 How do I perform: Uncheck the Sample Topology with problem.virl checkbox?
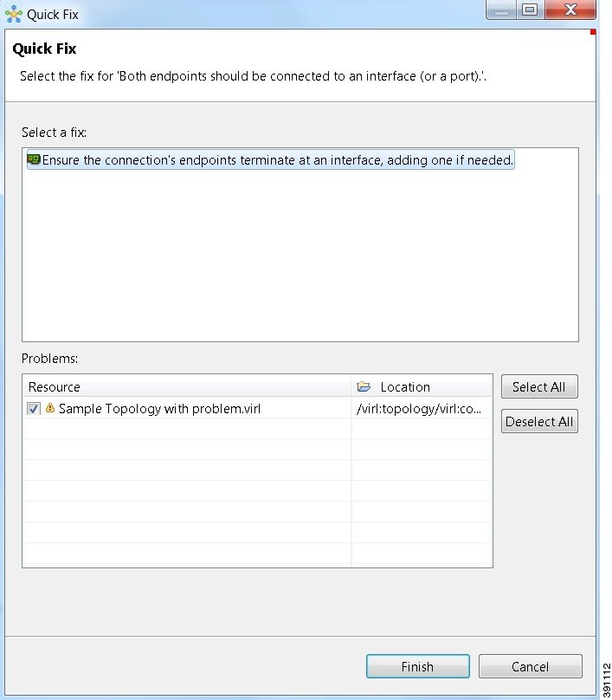[x=34, y=409]
